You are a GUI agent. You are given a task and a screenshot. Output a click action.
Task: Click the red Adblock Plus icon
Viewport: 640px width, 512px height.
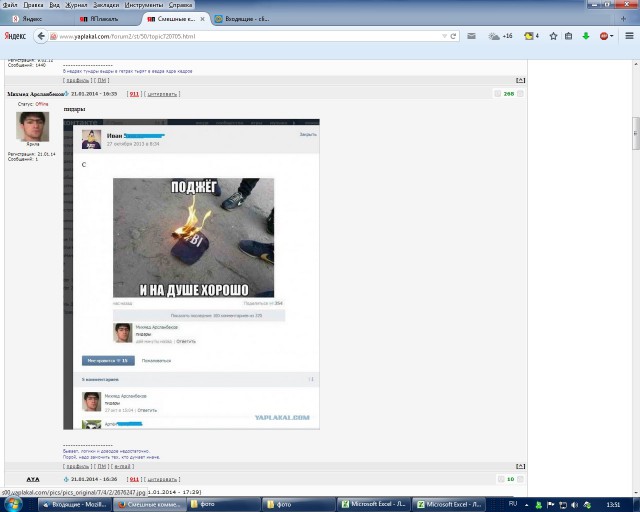(x=606, y=36)
